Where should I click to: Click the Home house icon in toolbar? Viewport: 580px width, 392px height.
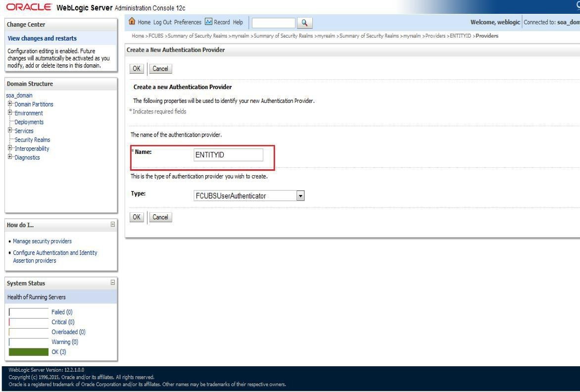(132, 21)
